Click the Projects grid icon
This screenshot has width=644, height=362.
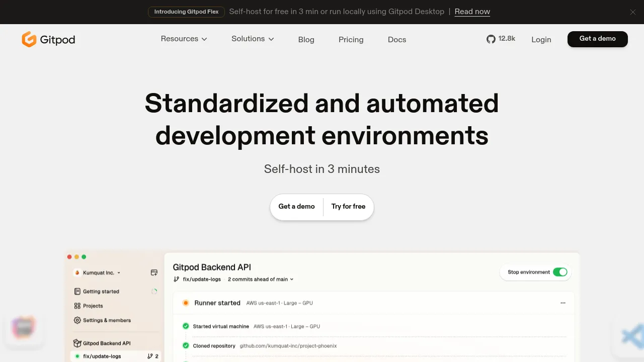pyautogui.click(x=77, y=306)
